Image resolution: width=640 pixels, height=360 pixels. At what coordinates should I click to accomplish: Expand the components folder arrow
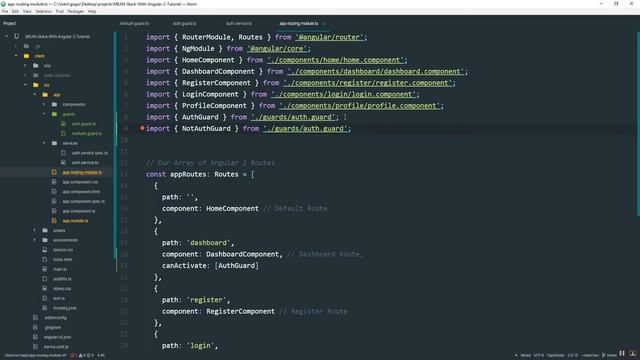pos(44,104)
